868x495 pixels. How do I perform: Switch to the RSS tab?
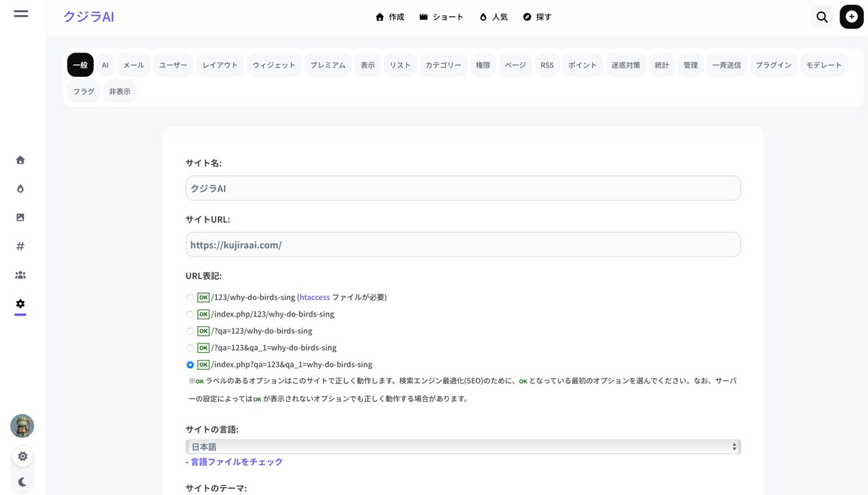click(x=547, y=65)
